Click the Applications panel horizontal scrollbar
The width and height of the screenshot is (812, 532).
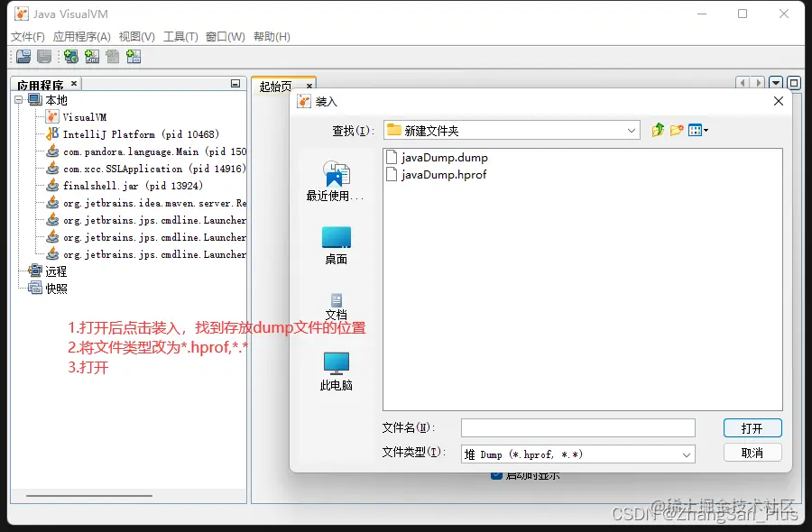coord(89,496)
